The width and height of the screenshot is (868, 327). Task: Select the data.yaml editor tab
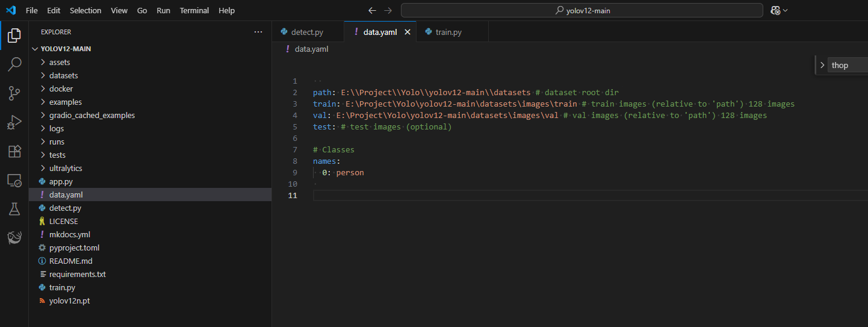[x=380, y=33]
